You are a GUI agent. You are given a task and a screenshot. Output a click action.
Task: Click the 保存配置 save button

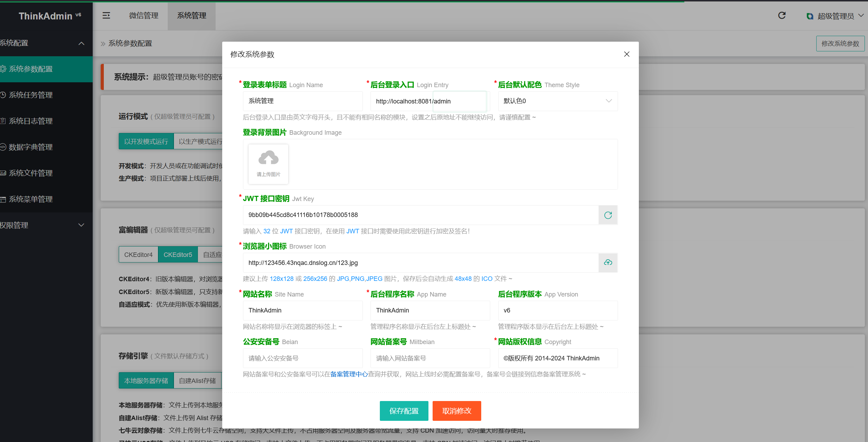coord(404,411)
